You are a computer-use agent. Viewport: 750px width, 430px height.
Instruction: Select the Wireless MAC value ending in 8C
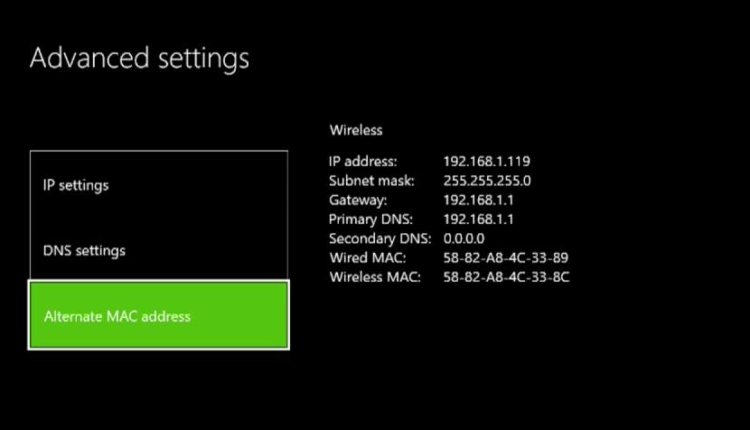tap(506, 277)
